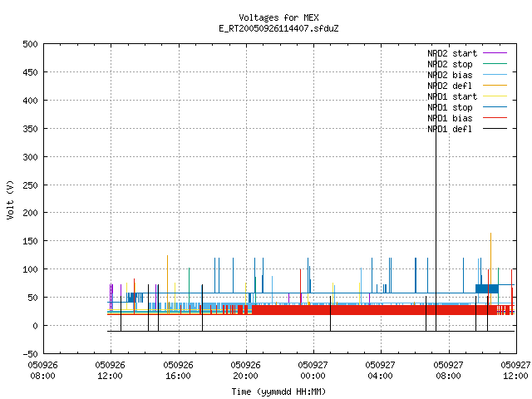Screen dimensions: 532x399
Task: Click the 'Voltages for MEX' chart title
Action: click(x=278, y=17)
